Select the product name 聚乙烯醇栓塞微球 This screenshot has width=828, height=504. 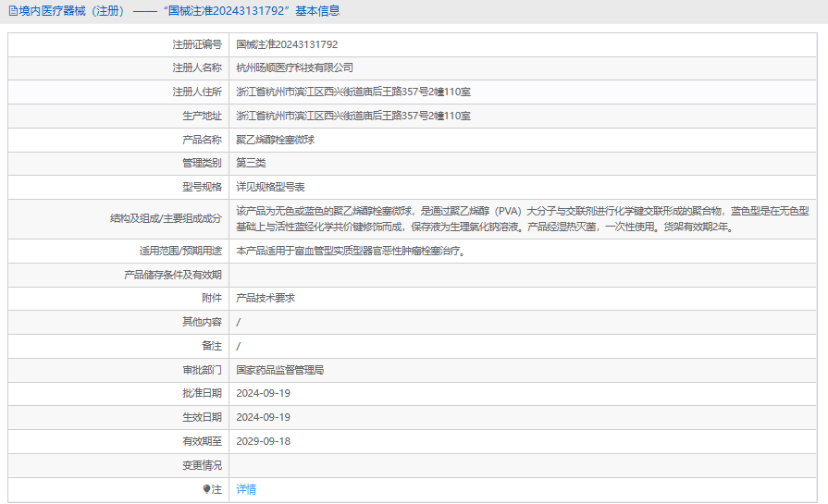[275, 140]
